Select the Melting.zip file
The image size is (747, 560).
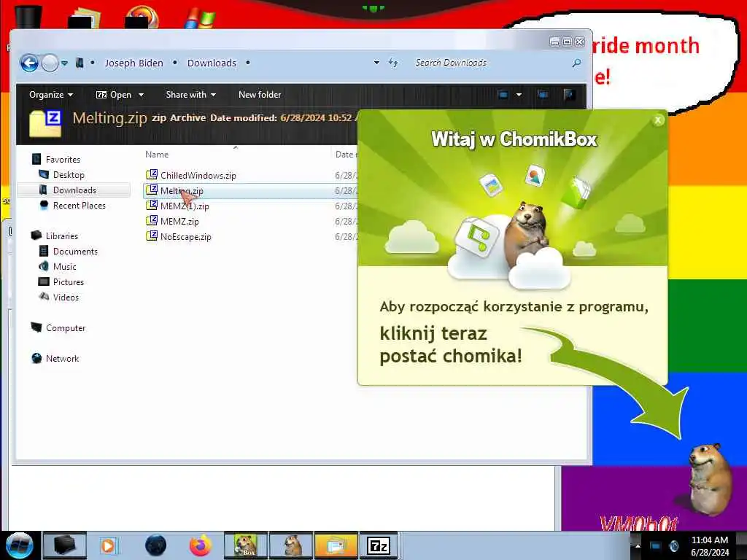click(182, 191)
